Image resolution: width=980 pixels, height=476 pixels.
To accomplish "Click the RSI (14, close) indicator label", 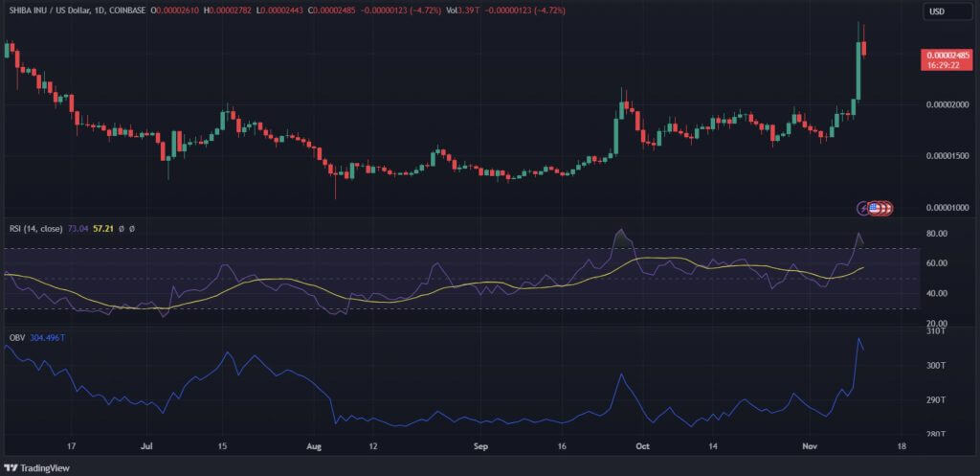I will (36, 228).
